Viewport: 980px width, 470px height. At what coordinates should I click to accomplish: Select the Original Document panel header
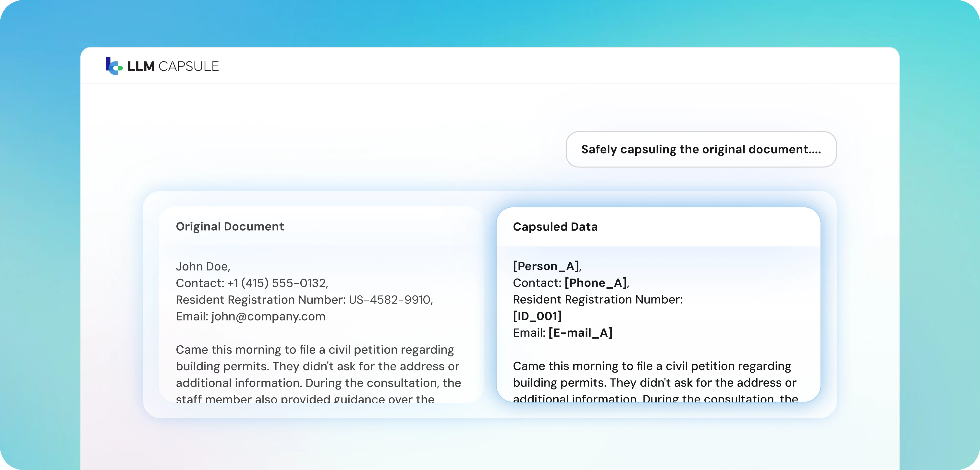pyautogui.click(x=230, y=227)
